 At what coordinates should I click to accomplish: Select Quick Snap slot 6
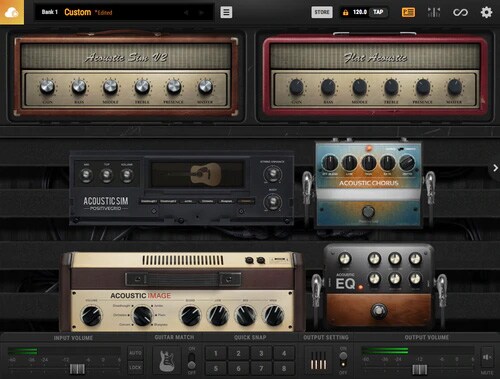238,368
